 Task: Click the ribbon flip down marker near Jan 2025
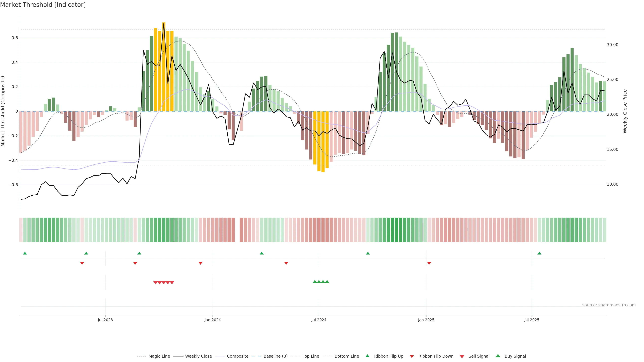click(429, 263)
